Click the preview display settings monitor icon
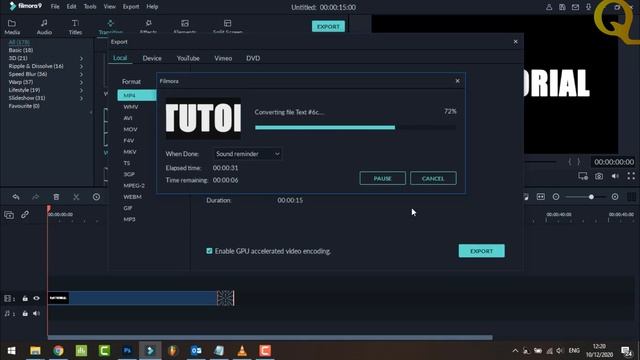 click(583, 176)
